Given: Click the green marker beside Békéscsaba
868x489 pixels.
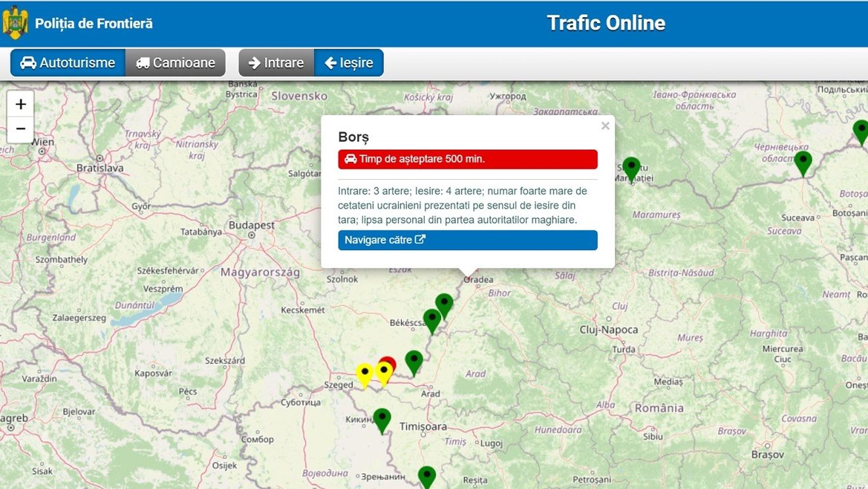Looking at the screenshot, I should [x=432, y=321].
